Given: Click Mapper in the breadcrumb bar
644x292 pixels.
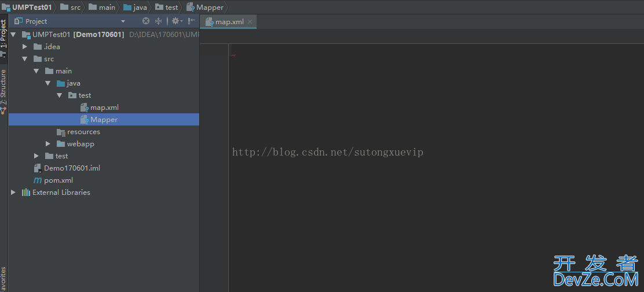Looking at the screenshot, I should [x=210, y=7].
